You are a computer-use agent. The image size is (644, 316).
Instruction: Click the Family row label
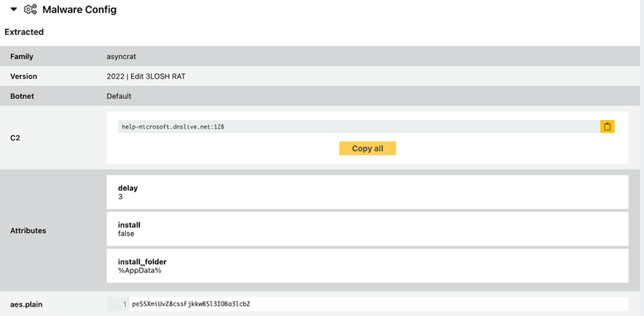click(x=22, y=57)
